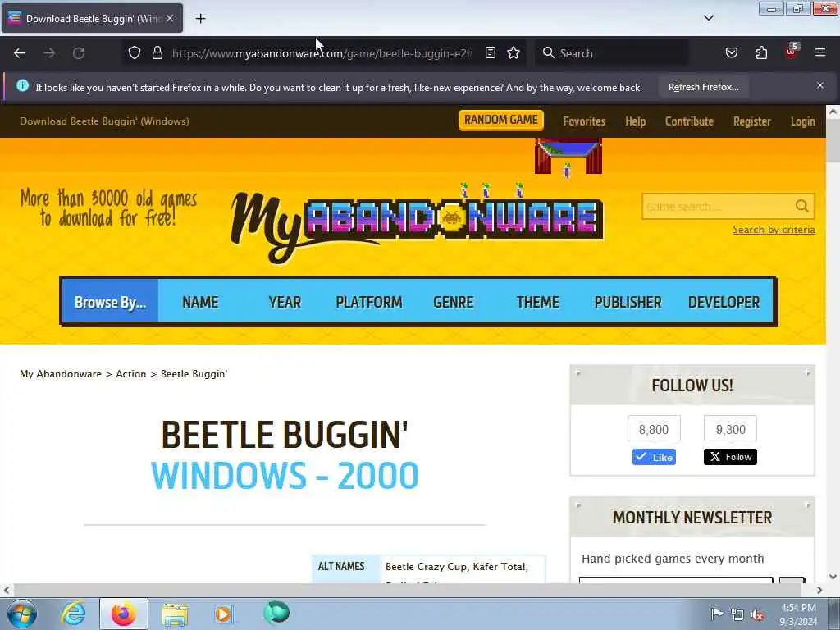Open the Search by criteria link

click(x=774, y=230)
